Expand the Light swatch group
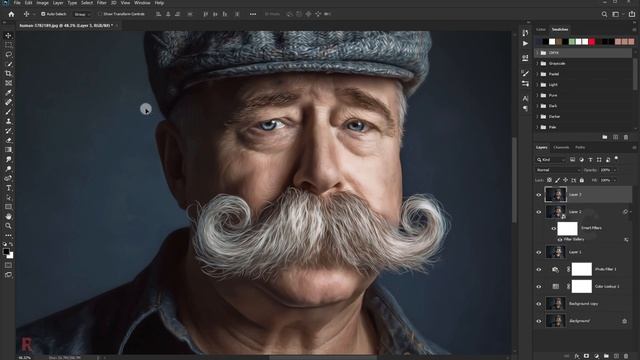640x360 pixels. click(x=538, y=84)
